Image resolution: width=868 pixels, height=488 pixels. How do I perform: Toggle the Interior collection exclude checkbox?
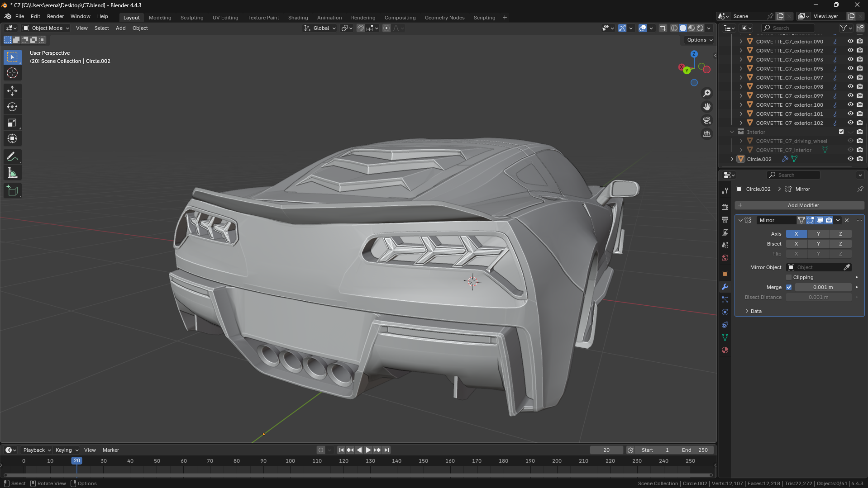[x=841, y=132]
